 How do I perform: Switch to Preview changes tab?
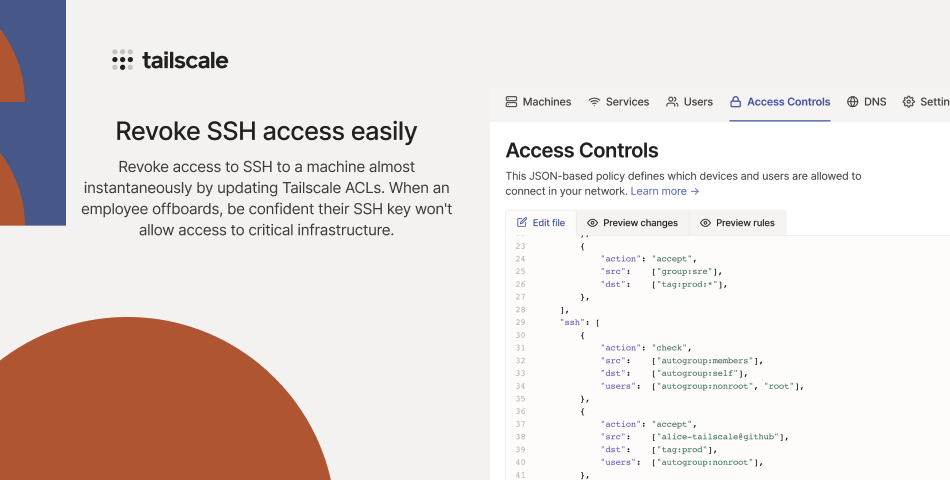pyautogui.click(x=633, y=223)
